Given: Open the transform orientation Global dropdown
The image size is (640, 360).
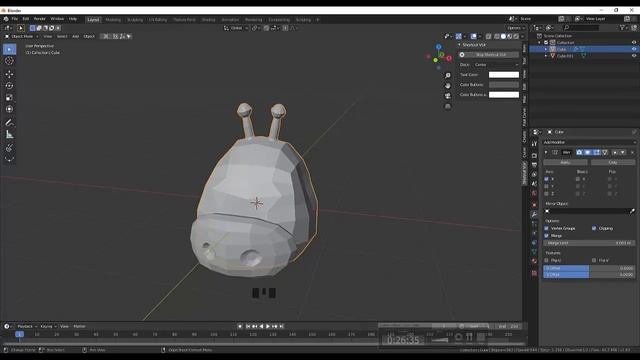Looking at the screenshot, I should click(236, 28).
